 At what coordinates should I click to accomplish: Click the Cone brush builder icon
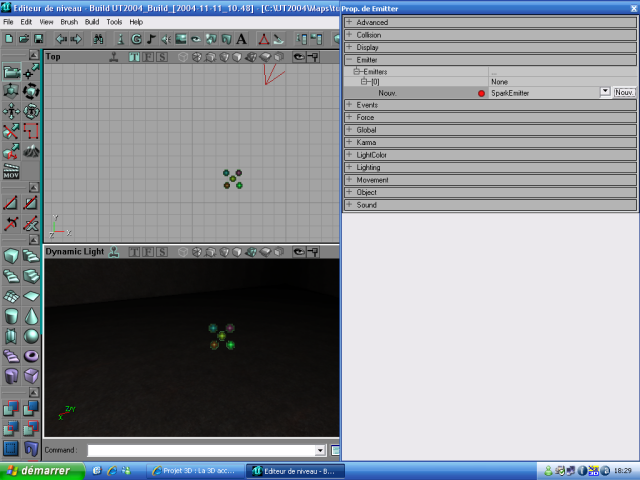[x=31, y=315]
